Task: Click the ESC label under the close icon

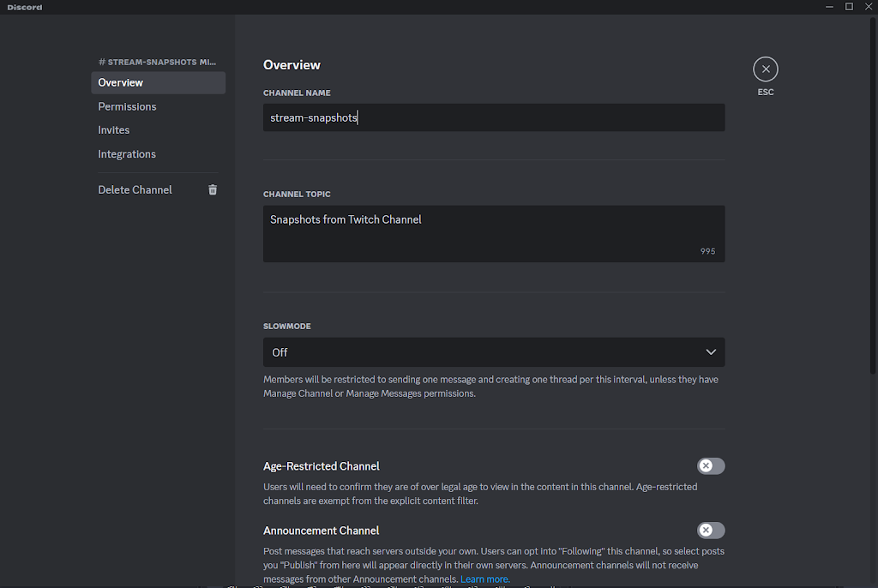Action: [765, 92]
